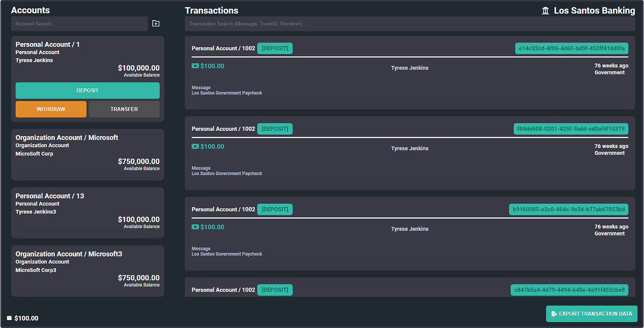Open transaction ID f84dd608 pill

click(571, 128)
